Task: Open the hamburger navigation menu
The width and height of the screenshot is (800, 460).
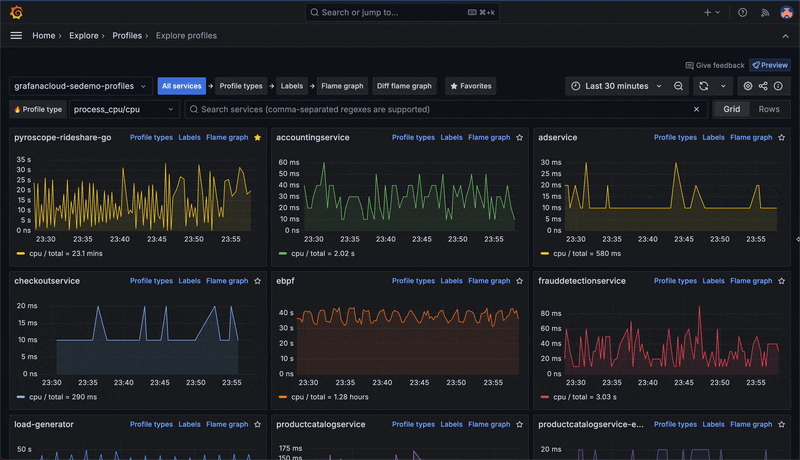Action: [16, 35]
